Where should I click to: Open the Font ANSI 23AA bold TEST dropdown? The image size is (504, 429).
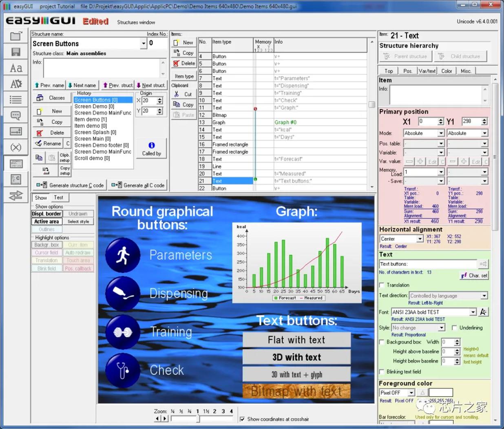[473, 312]
